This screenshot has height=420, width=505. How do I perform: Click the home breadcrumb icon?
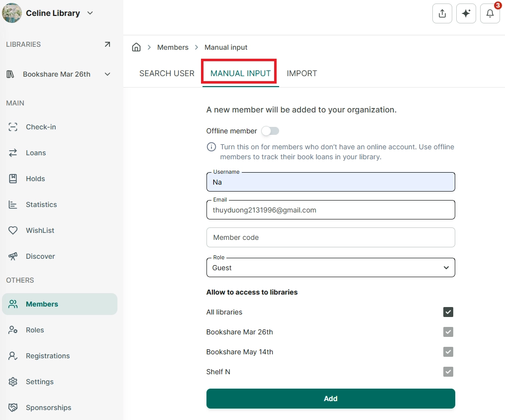(x=136, y=47)
